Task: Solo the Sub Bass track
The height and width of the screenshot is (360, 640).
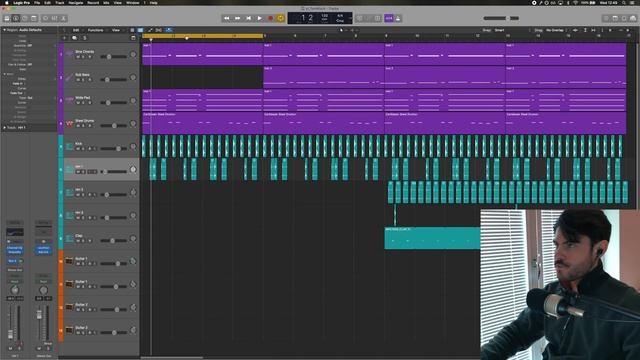Action: [x=83, y=80]
